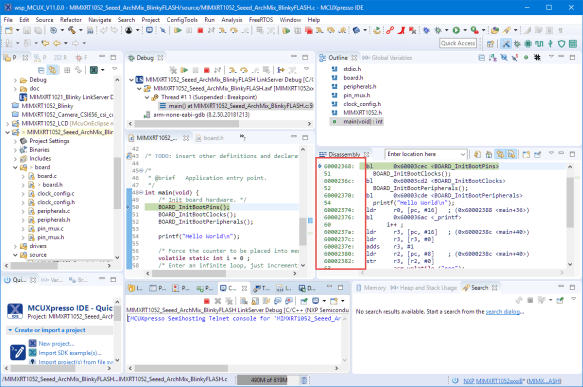The height and width of the screenshot is (387, 583).
Task: Toggle Link with Active Debug Context in Disassembly
Action: pyautogui.click(x=500, y=154)
